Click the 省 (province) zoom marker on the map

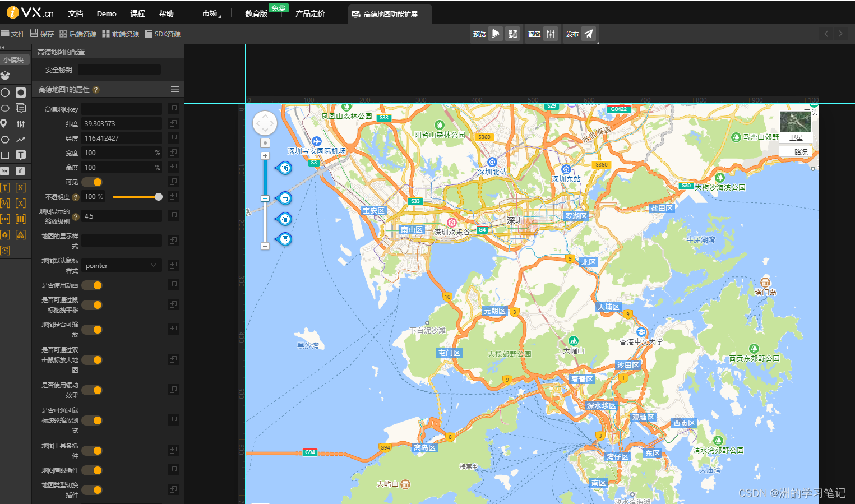click(285, 219)
